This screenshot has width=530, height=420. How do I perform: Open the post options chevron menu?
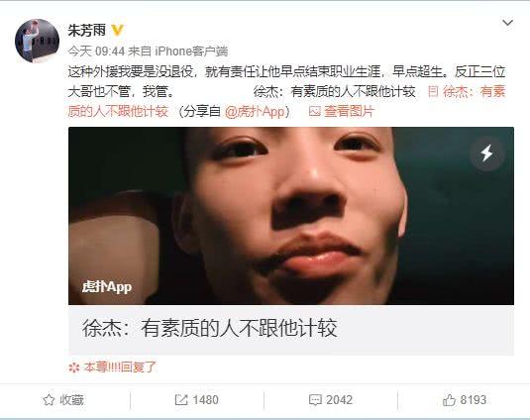[x=507, y=23]
